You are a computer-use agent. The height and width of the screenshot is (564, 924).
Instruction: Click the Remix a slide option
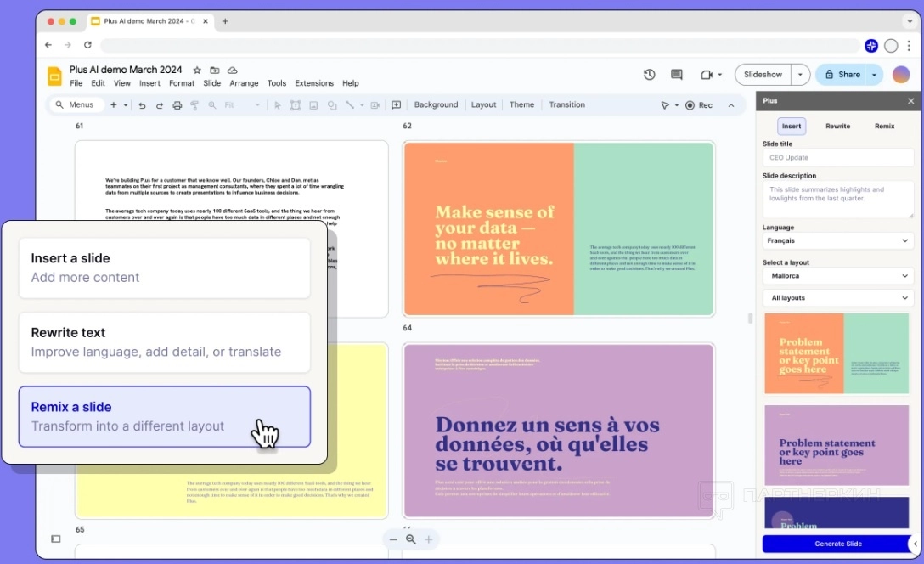[x=165, y=416]
